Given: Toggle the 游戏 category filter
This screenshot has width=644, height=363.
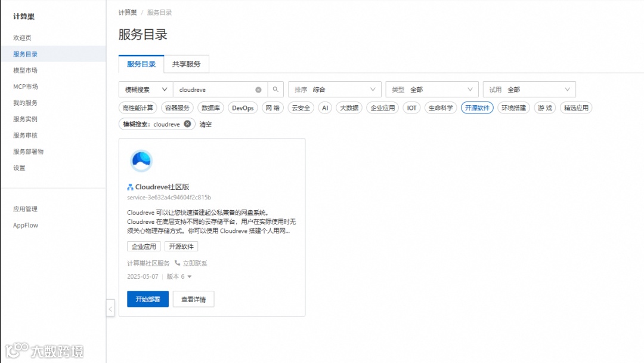Looking at the screenshot, I should tap(545, 107).
